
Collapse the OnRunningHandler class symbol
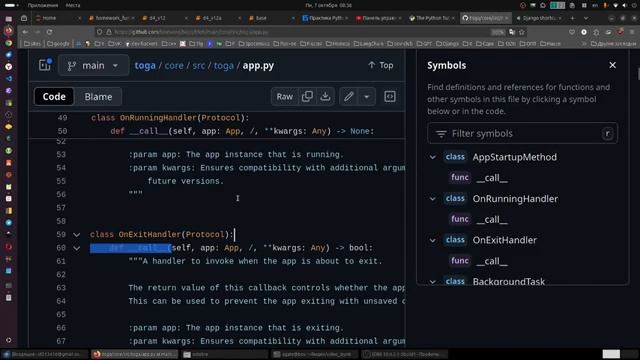click(433, 199)
